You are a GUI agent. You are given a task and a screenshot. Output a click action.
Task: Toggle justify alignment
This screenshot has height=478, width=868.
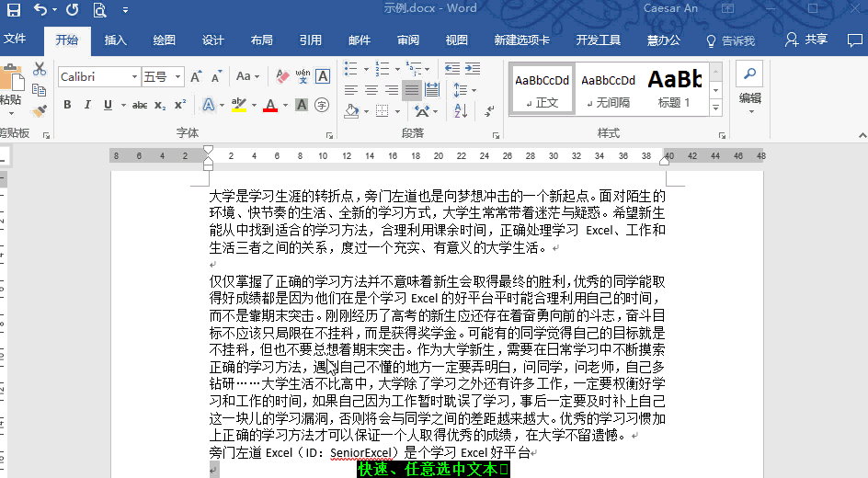point(412,90)
